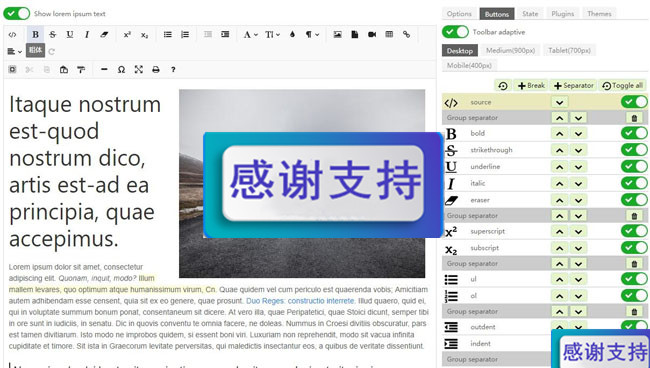The height and width of the screenshot is (368, 650).
Task: Insert a horizontal rule line
Action: (x=104, y=70)
